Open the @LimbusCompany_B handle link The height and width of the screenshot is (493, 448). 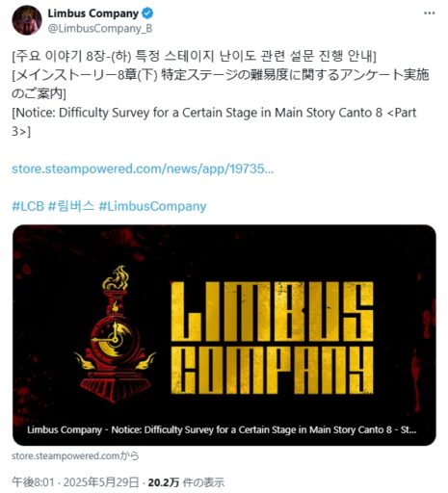coord(100,29)
